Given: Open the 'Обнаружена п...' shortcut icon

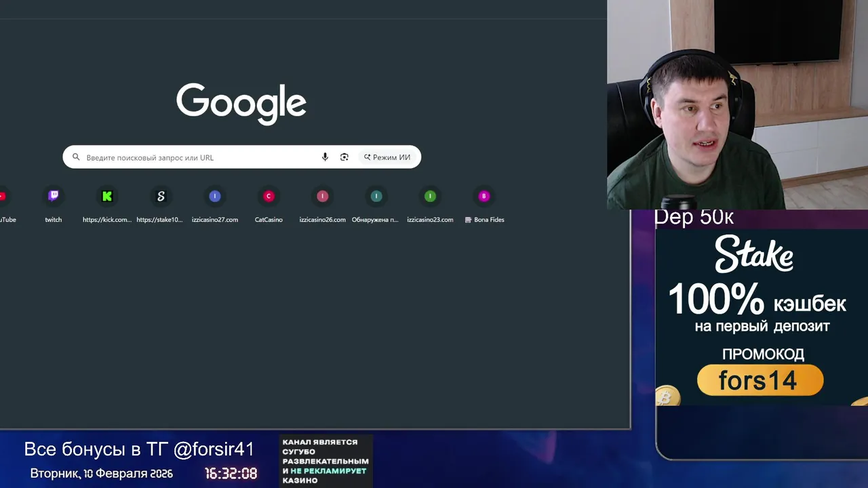Looking at the screenshot, I should [376, 196].
